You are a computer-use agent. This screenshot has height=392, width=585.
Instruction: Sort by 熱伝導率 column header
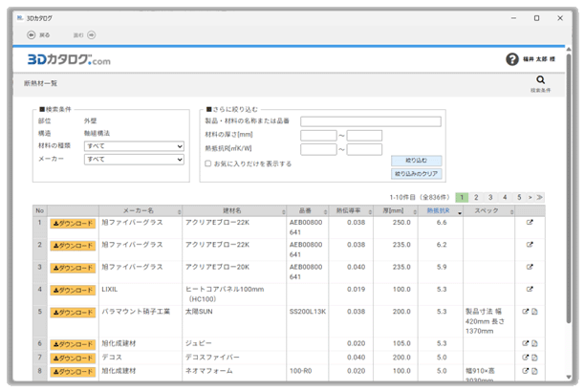(351, 211)
